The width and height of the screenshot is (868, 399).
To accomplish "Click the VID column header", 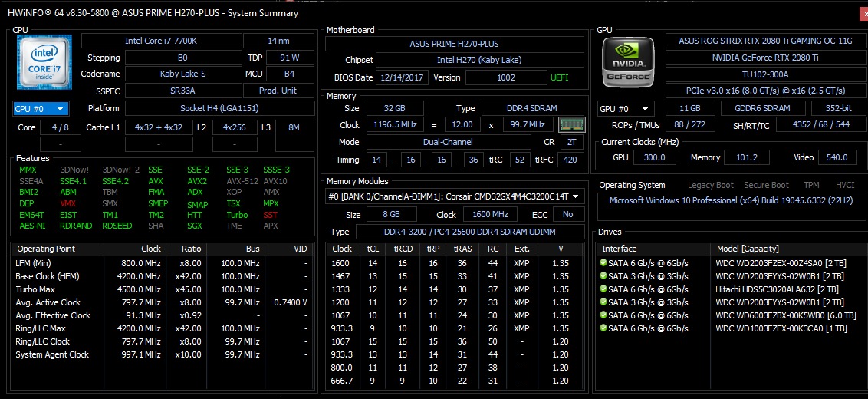I will click(x=288, y=249).
